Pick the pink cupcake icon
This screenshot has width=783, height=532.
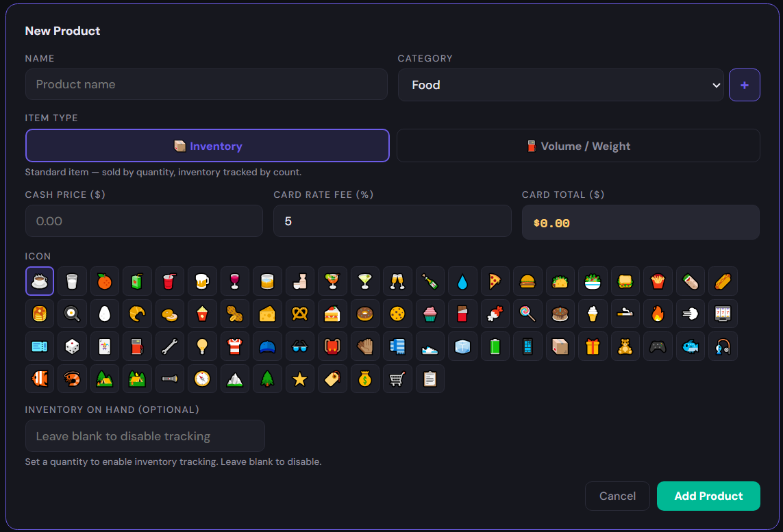click(430, 314)
